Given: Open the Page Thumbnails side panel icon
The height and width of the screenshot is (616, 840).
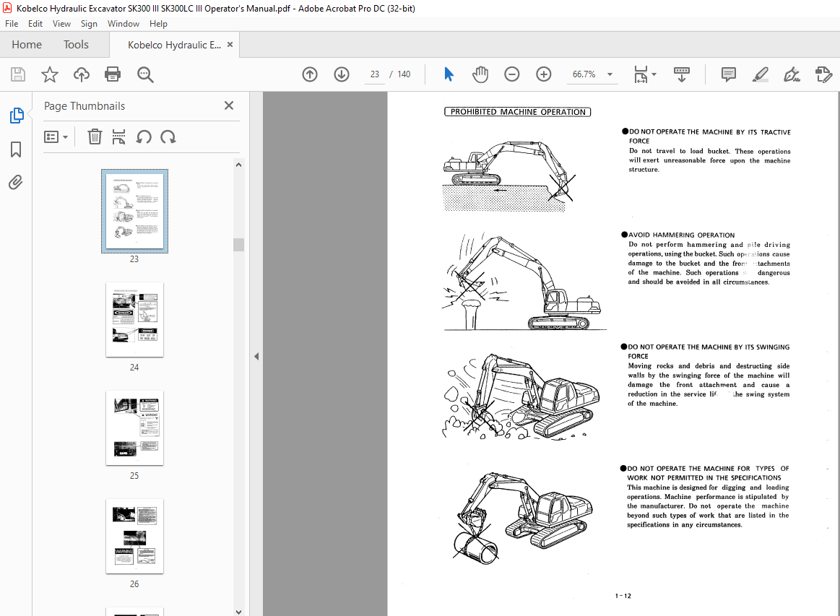Looking at the screenshot, I should coord(17,115).
